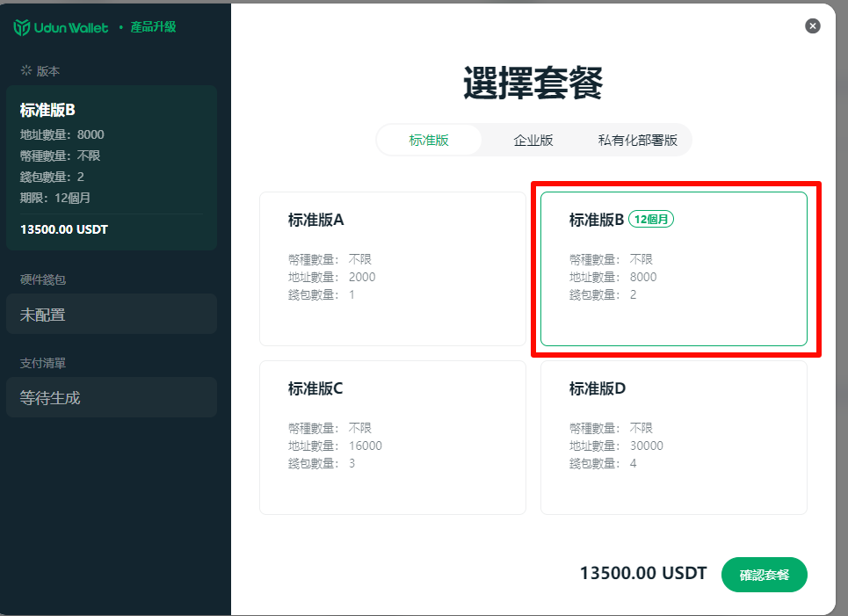This screenshot has width=848, height=616.
Task: Click the 支付清單 section label
Action: 43,363
